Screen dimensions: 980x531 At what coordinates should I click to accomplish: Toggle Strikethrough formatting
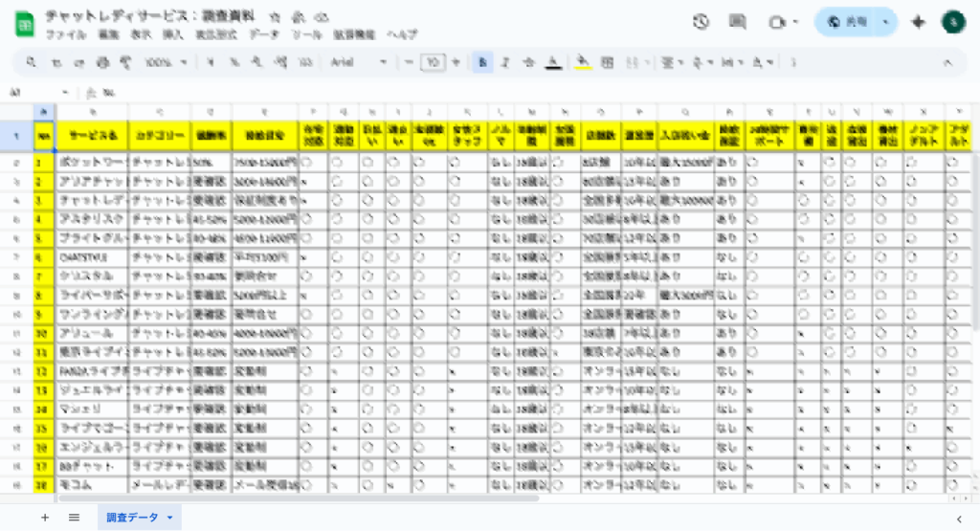(x=528, y=62)
